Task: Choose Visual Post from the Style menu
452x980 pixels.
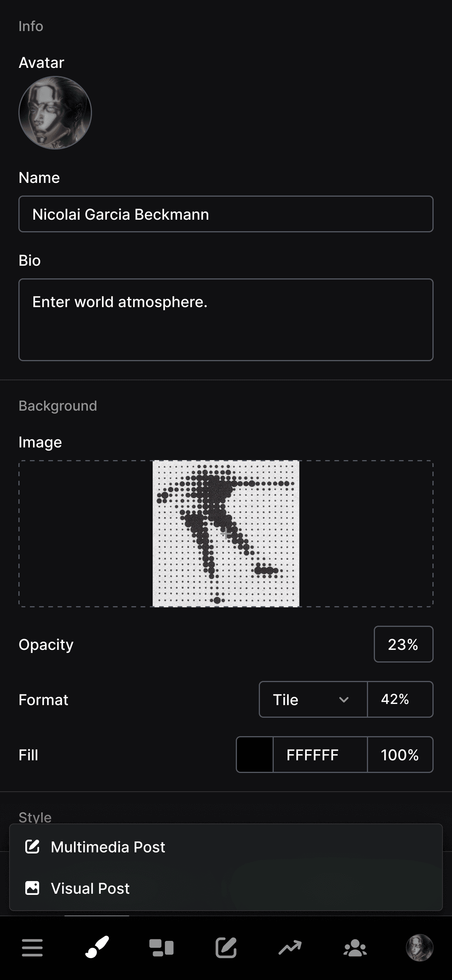Action: coord(90,888)
